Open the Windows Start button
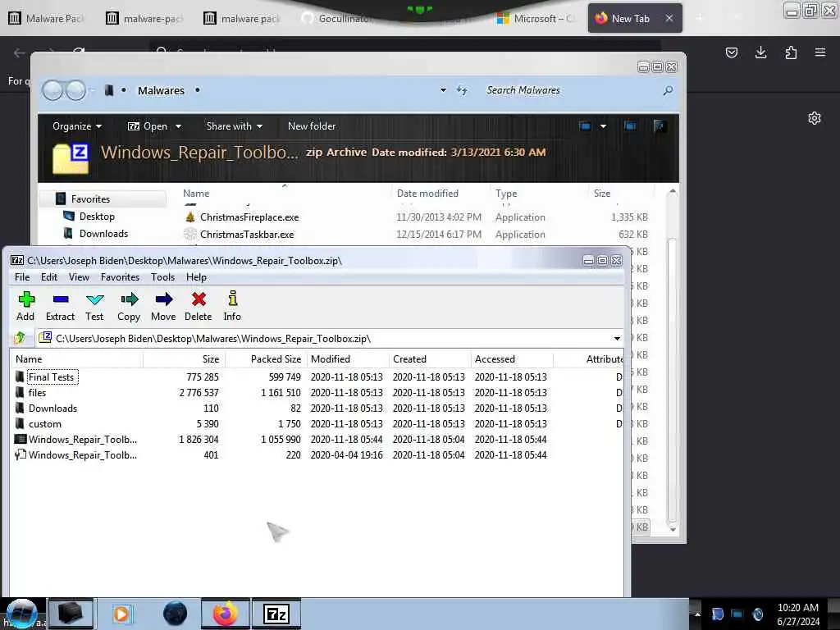The height and width of the screenshot is (630, 840). [x=21, y=614]
